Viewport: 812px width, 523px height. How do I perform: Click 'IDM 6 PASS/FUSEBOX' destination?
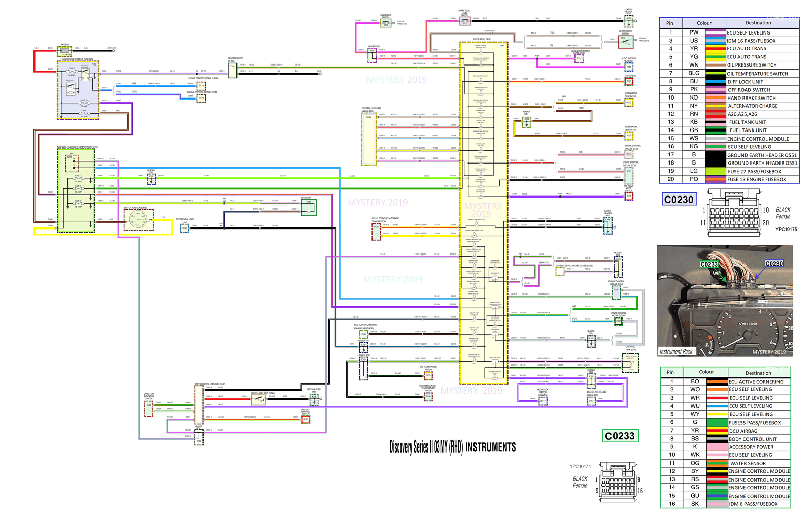753,504
